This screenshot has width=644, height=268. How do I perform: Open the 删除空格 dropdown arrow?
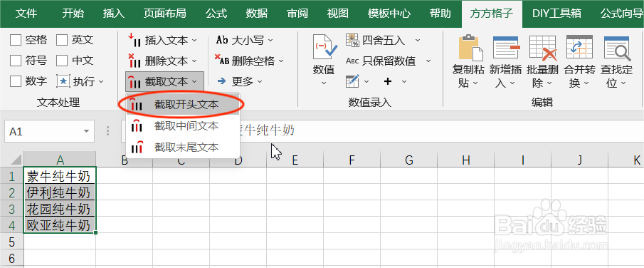(x=281, y=61)
